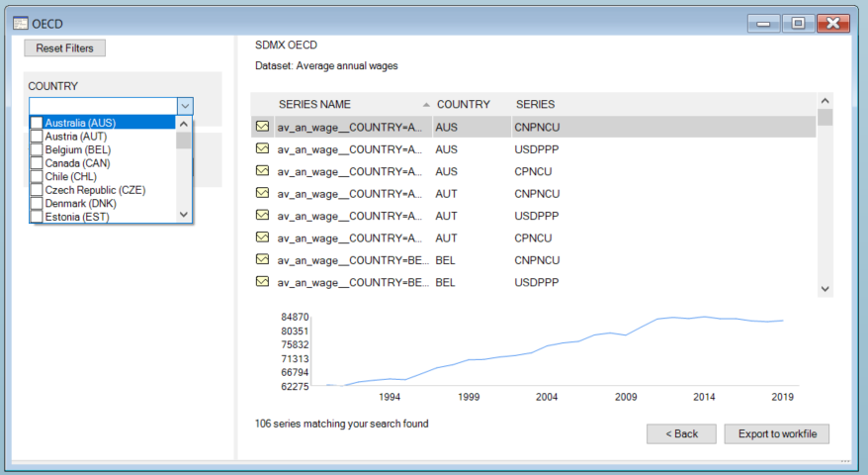Click the < Back button

coord(681,434)
